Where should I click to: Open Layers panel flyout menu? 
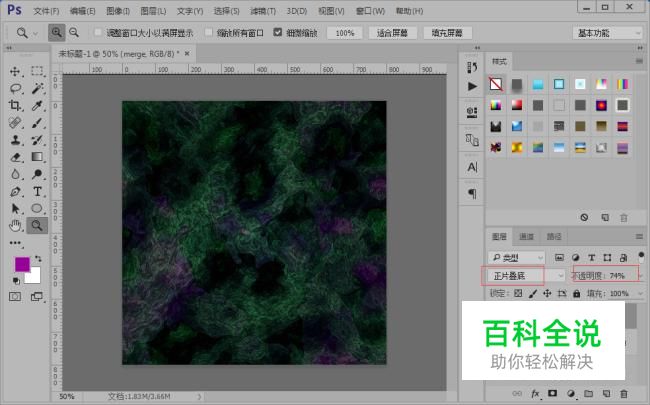click(x=639, y=237)
